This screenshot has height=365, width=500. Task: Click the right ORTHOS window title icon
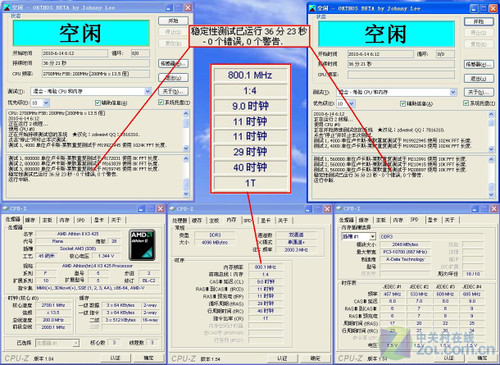(312, 8)
